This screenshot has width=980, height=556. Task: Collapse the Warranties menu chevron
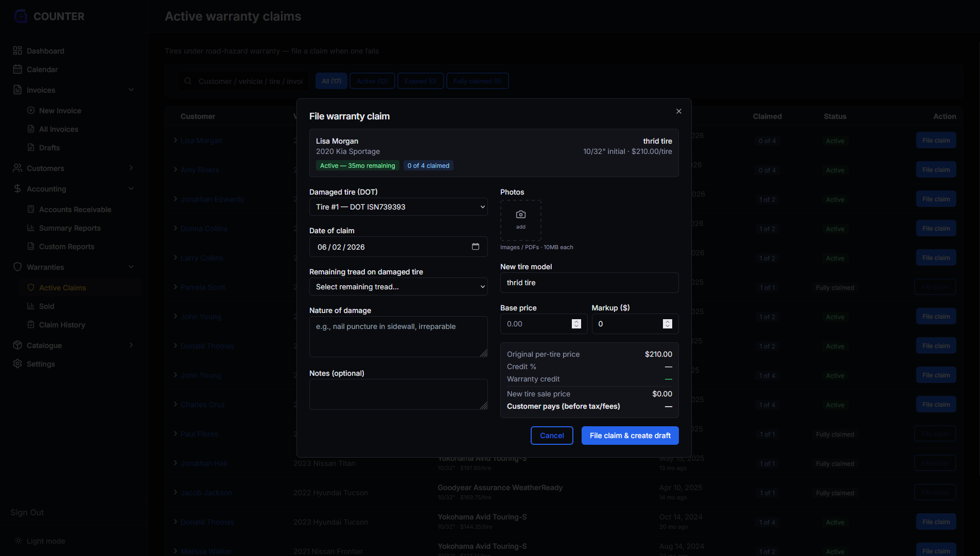tap(131, 267)
